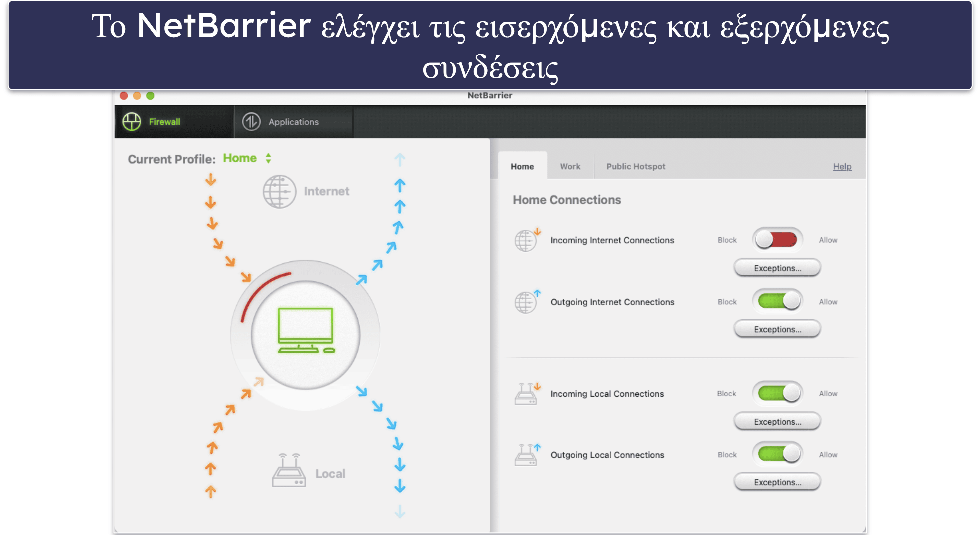
Task: Click Block label beside Outgoing Internet Connections
Action: tap(727, 302)
